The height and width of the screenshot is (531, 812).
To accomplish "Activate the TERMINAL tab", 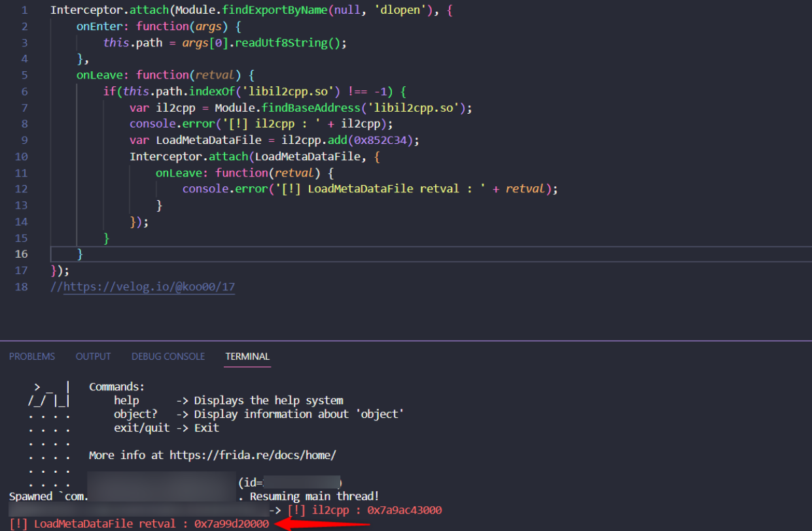I will click(247, 356).
